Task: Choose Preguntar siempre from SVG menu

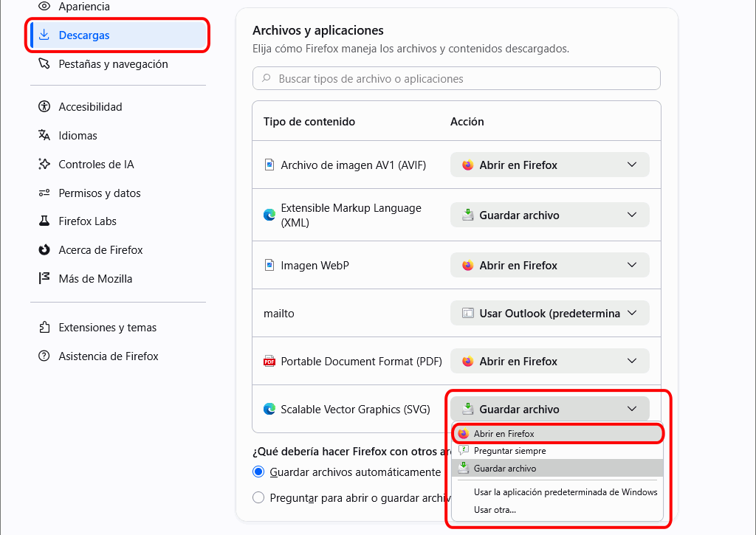Action: coord(558,451)
